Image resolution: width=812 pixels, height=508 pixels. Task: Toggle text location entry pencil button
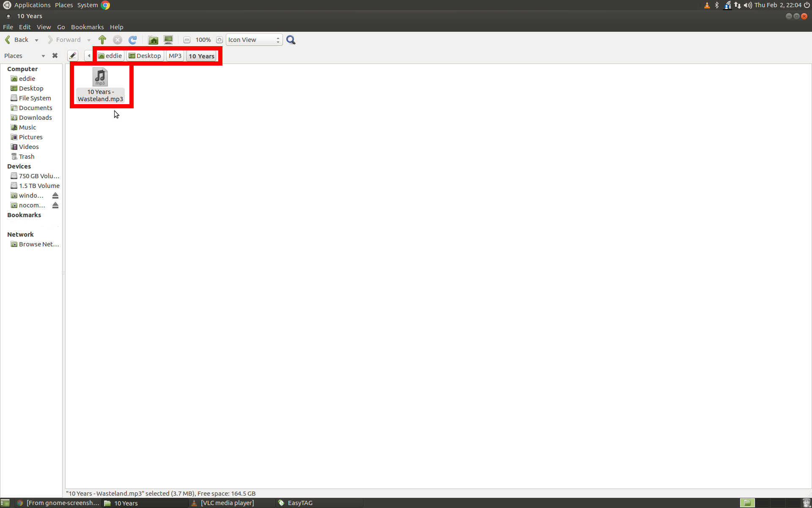click(73, 55)
